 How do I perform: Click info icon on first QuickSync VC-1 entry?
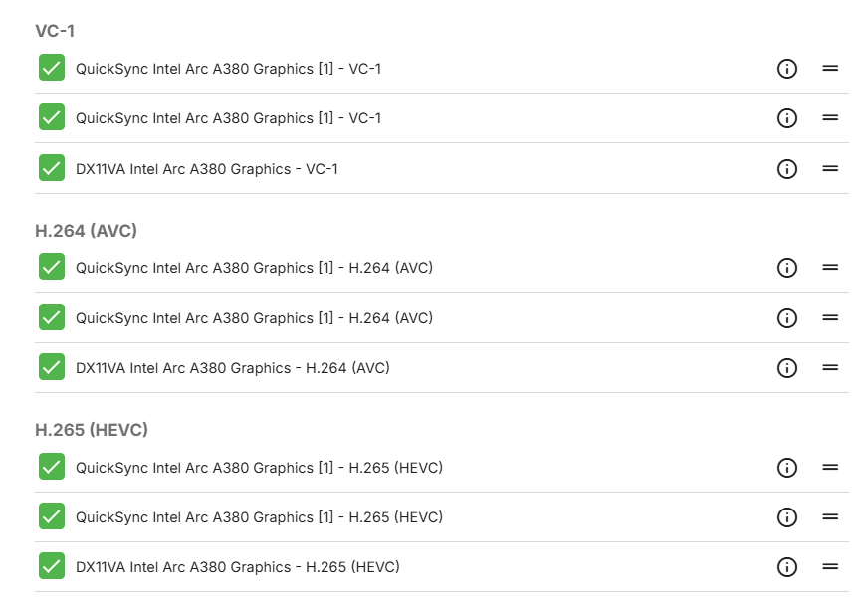tap(786, 69)
